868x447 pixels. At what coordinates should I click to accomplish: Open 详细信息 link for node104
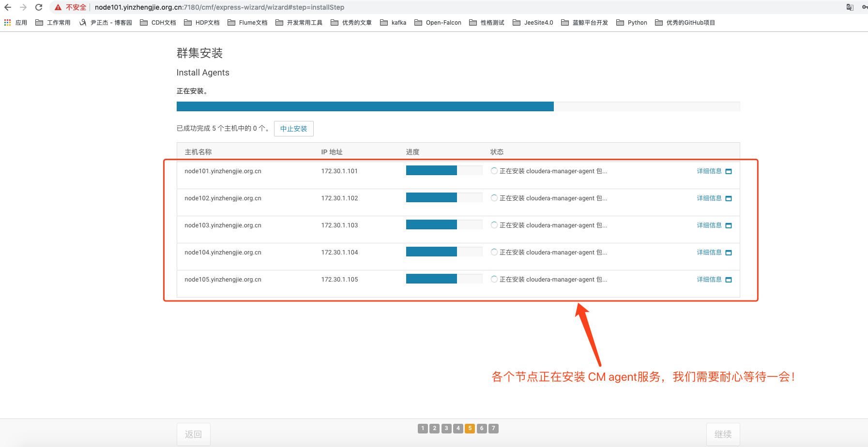709,253
